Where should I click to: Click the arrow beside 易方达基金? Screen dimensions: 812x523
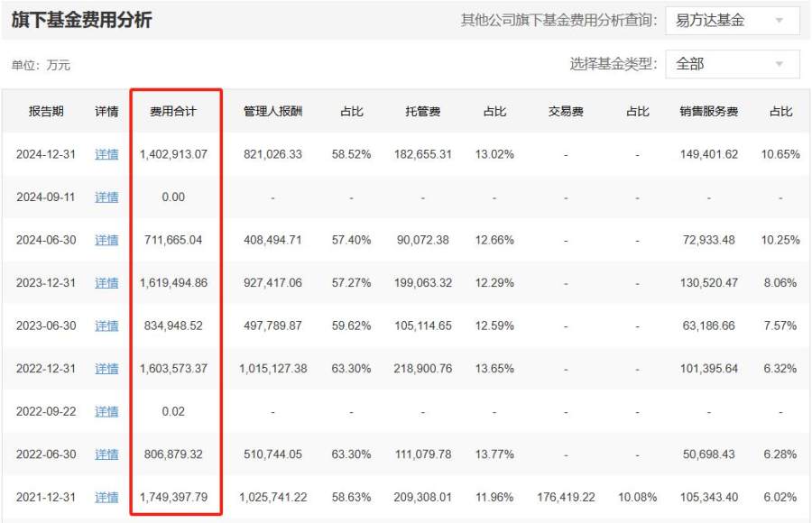pos(780,21)
